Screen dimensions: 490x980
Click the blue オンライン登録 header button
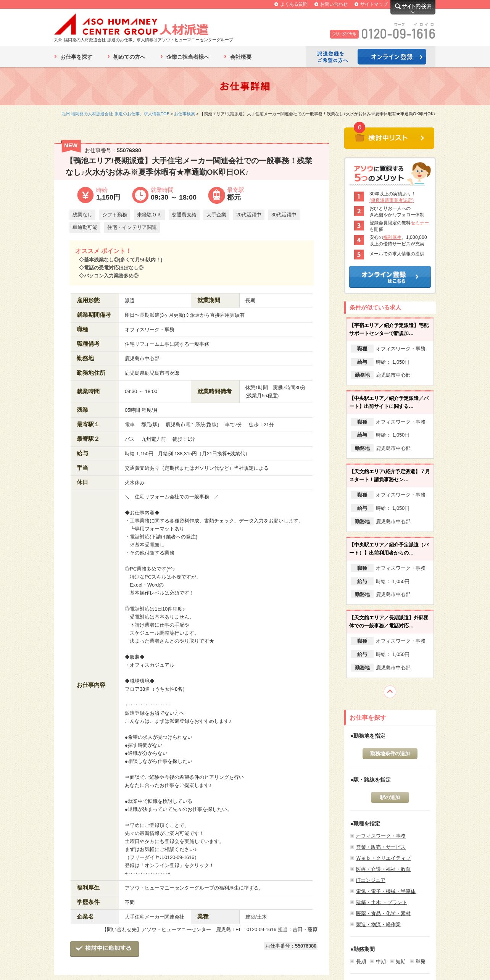pyautogui.click(x=392, y=57)
